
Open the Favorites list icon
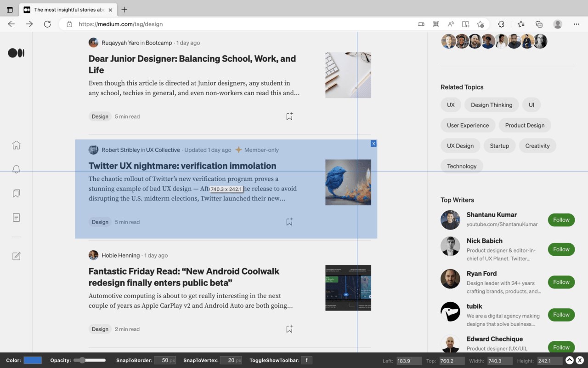521,24
